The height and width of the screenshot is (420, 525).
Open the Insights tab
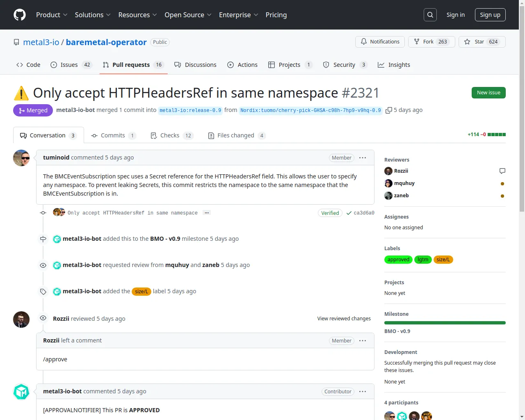tap(394, 65)
